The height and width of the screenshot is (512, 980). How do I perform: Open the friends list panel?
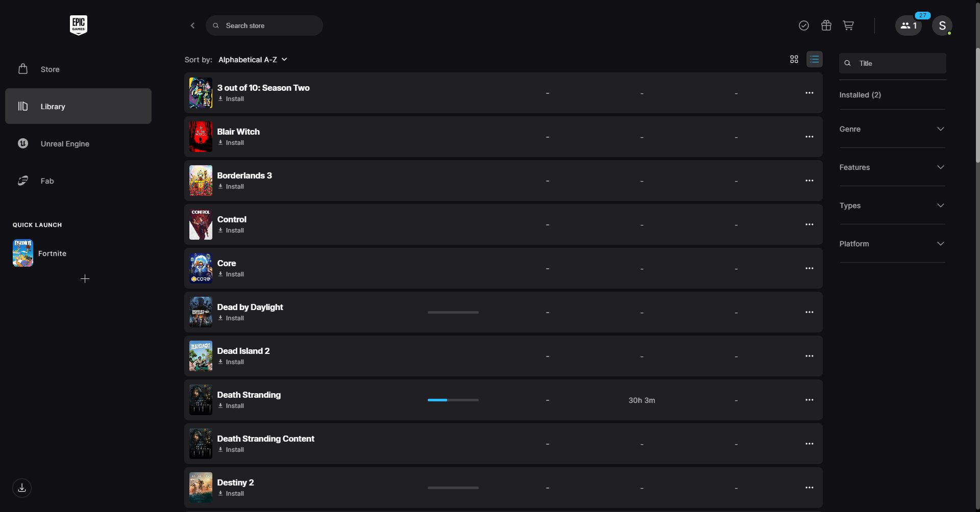point(908,25)
